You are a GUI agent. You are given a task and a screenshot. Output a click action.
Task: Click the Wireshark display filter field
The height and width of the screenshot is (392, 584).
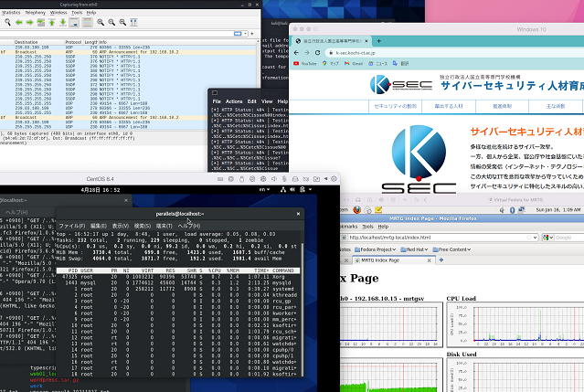pyautogui.click(x=116, y=34)
